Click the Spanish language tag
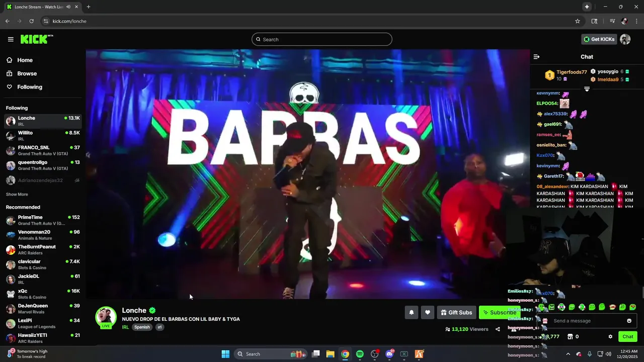This screenshot has width=644, height=362. 142,327
